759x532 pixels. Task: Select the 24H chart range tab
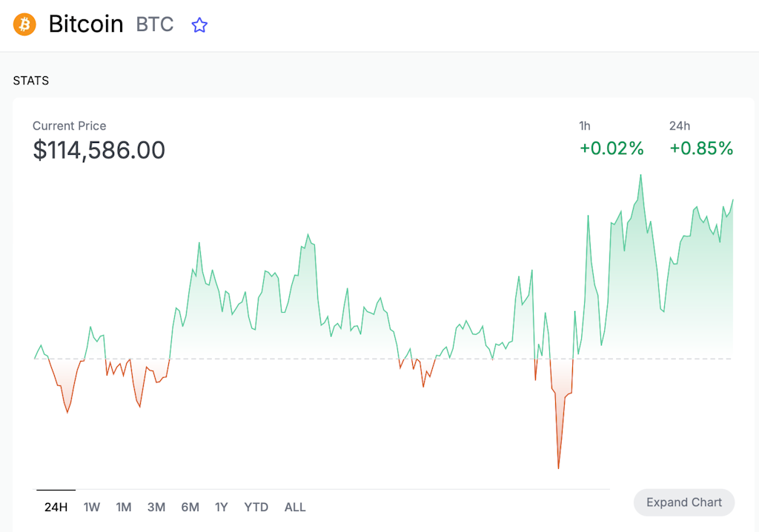pyautogui.click(x=56, y=507)
